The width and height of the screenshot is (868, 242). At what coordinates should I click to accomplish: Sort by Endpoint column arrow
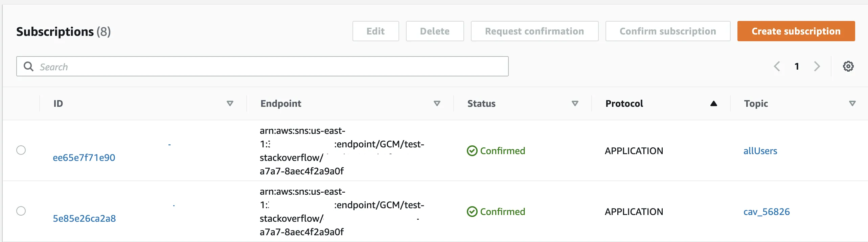click(x=437, y=103)
